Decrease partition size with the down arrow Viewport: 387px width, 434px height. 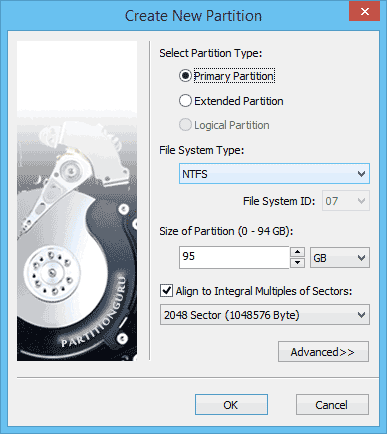pyautogui.click(x=297, y=263)
